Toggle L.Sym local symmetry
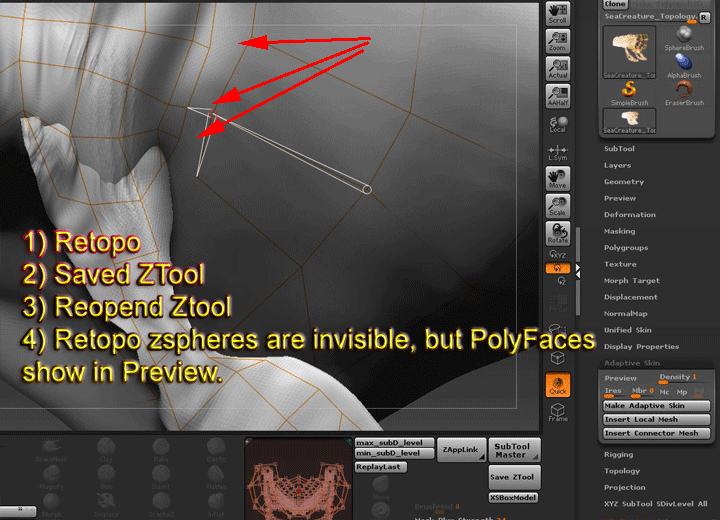 click(x=558, y=153)
